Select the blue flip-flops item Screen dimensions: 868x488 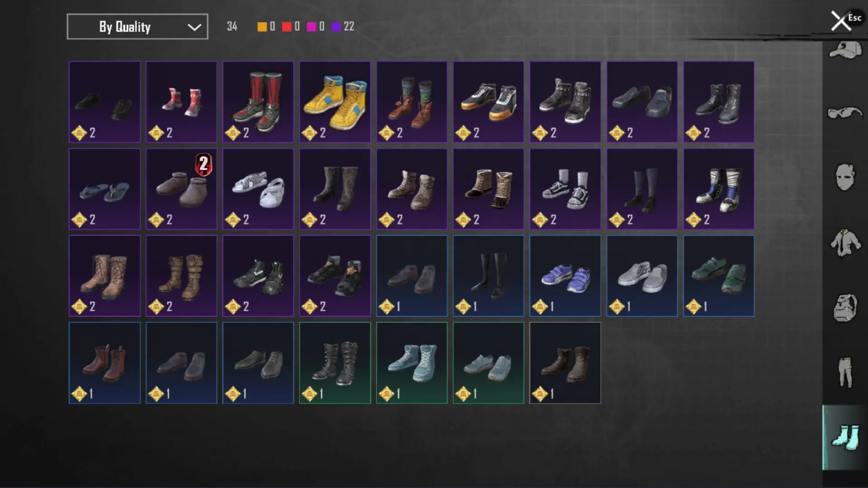pos(104,189)
